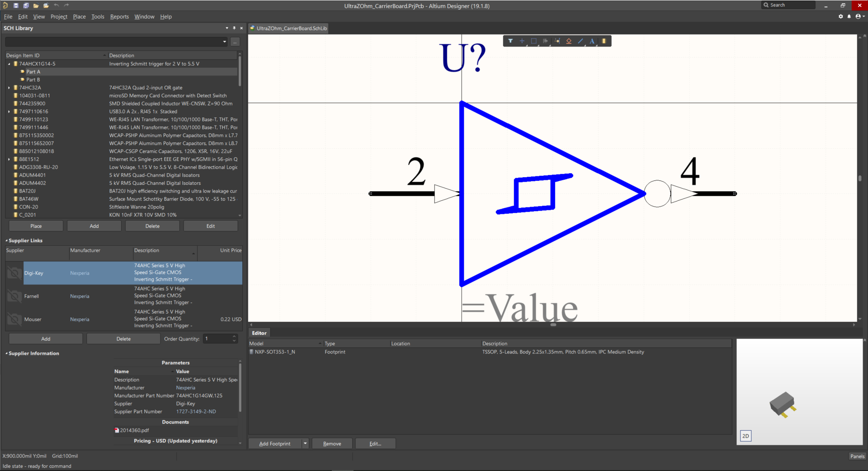Expand the 74HC32A component tree item
Image resolution: width=868 pixels, height=471 pixels.
point(9,88)
